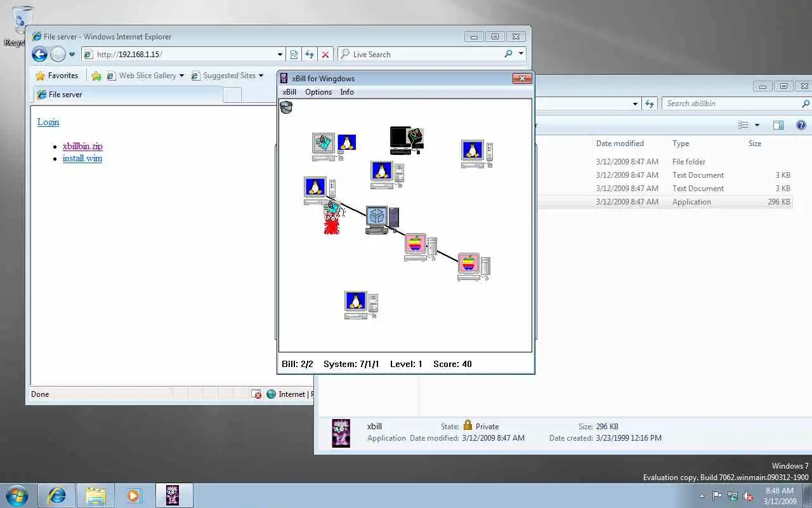812x508 pixels.
Task: Click the xBill window title bar icon
Action: (285, 79)
